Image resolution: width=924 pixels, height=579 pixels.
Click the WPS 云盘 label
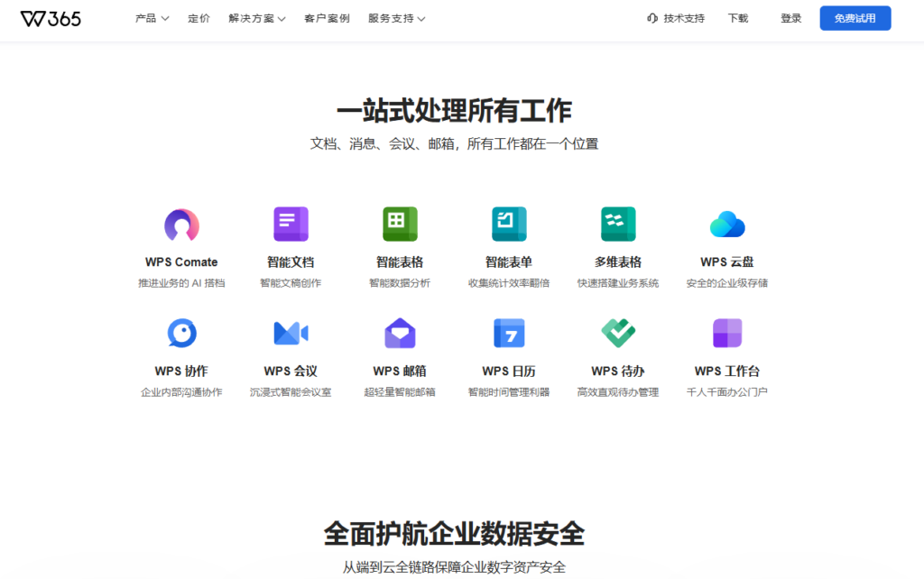coord(727,262)
